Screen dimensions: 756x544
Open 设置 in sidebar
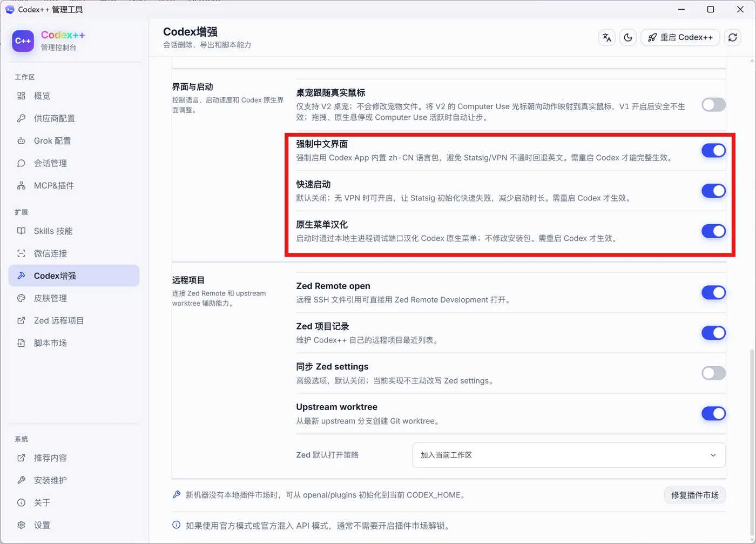[74, 525]
